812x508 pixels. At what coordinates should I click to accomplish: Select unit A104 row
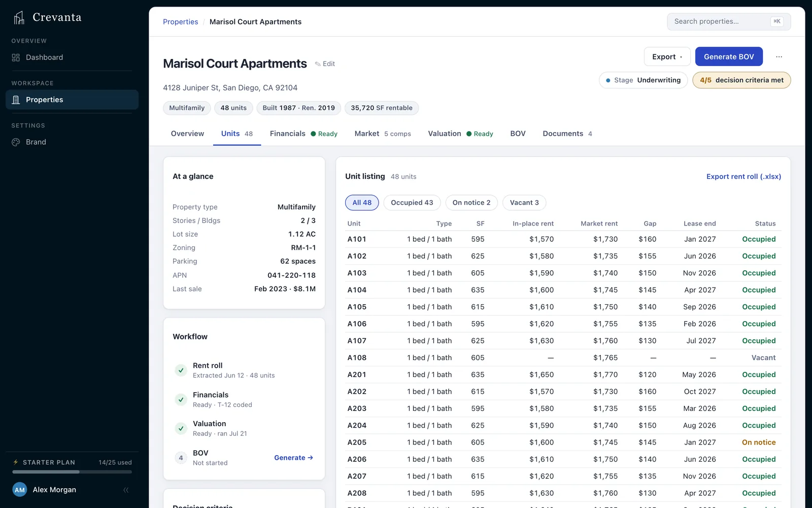point(563,290)
